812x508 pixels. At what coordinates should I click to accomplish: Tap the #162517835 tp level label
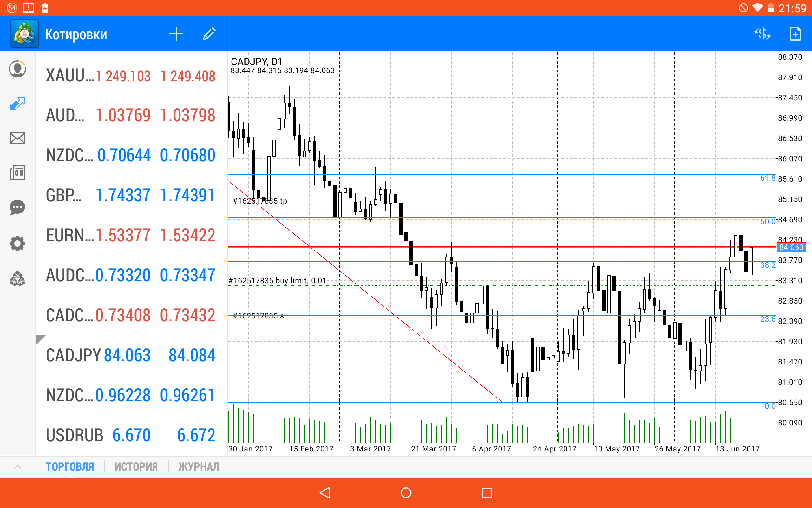coord(260,201)
